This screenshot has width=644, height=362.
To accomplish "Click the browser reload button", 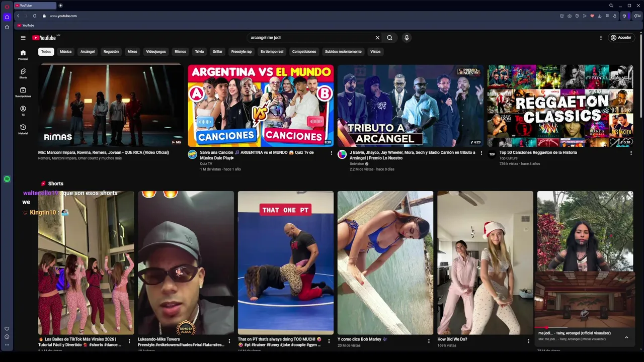I will [34, 16].
